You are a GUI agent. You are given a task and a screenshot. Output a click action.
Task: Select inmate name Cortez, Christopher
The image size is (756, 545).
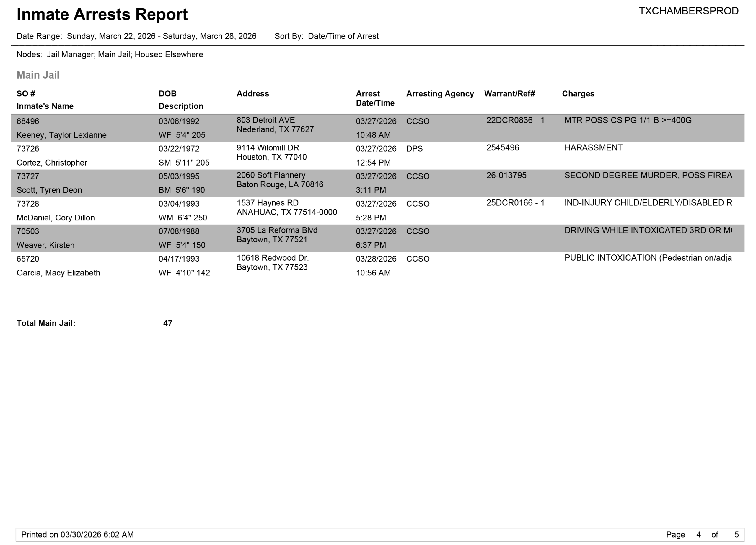point(52,163)
